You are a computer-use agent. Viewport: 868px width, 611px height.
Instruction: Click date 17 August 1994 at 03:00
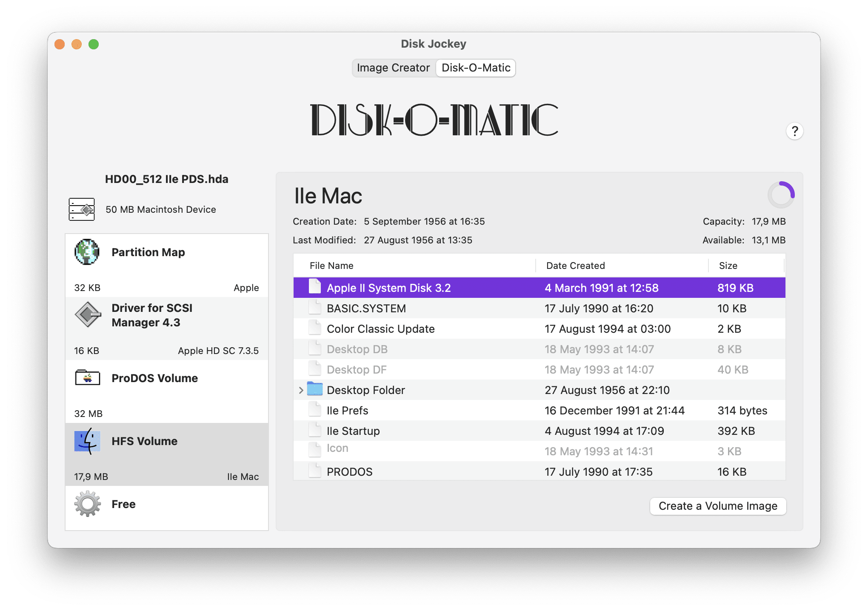(x=608, y=329)
